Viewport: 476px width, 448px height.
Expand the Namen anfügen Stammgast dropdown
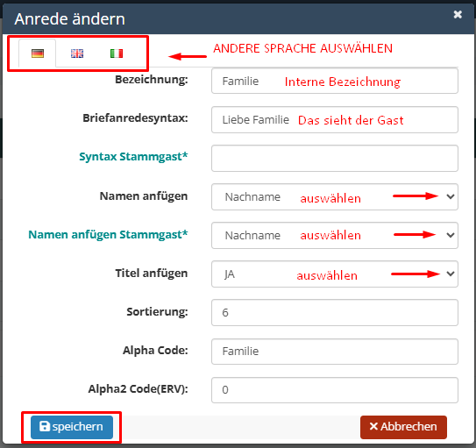click(335, 235)
